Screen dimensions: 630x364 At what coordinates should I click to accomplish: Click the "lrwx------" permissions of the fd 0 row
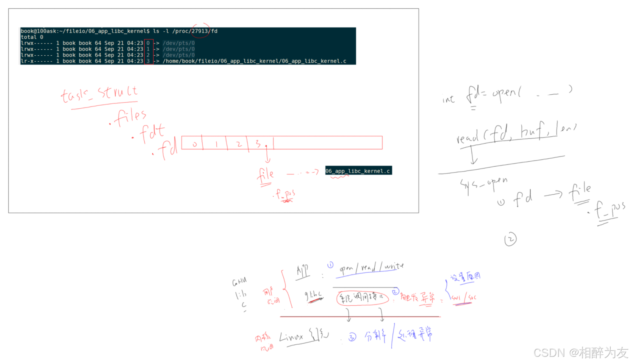(36, 43)
